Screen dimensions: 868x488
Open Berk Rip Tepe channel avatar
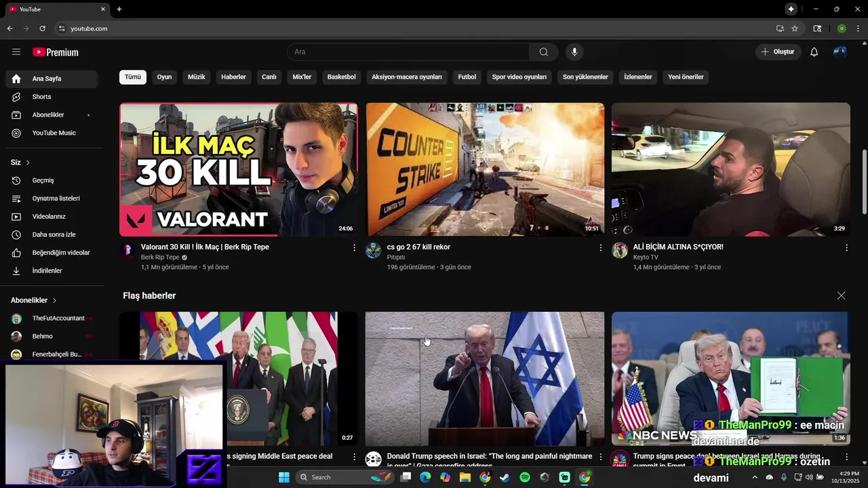pos(127,251)
